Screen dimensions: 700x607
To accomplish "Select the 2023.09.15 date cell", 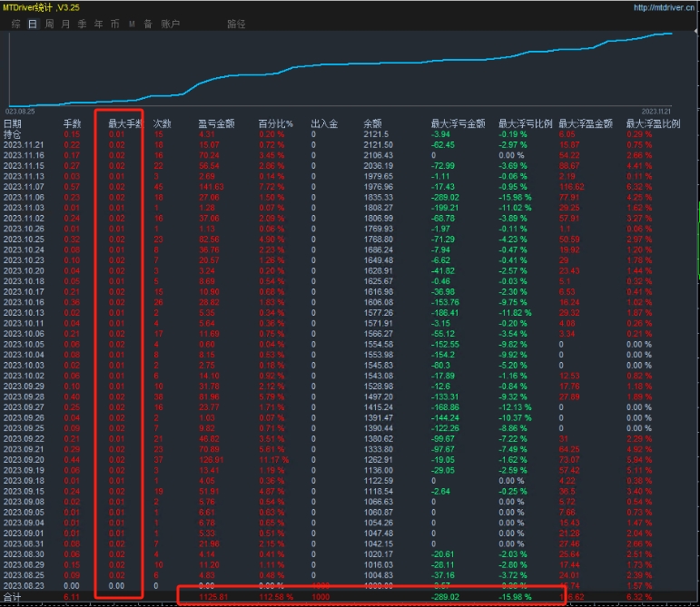I will (x=24, y=491).
